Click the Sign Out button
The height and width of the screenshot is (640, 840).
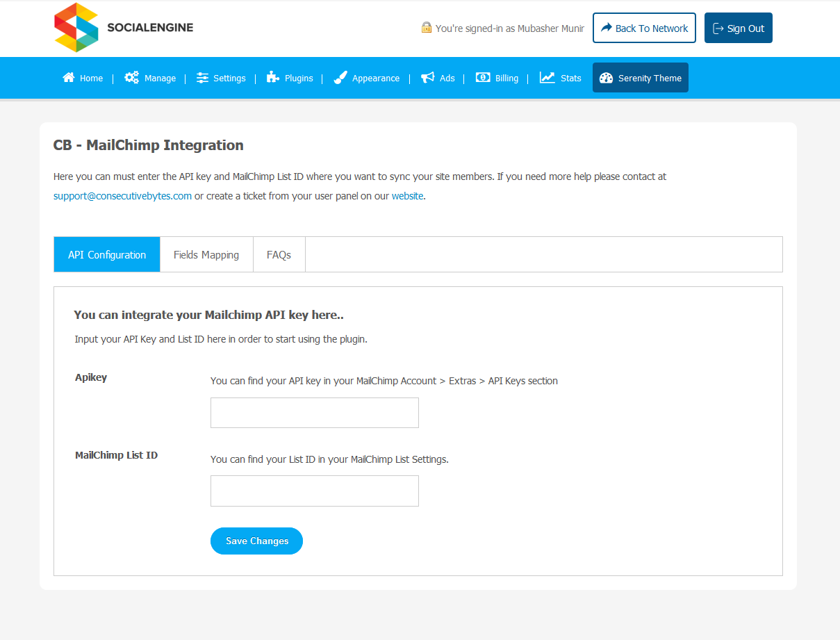738,28
